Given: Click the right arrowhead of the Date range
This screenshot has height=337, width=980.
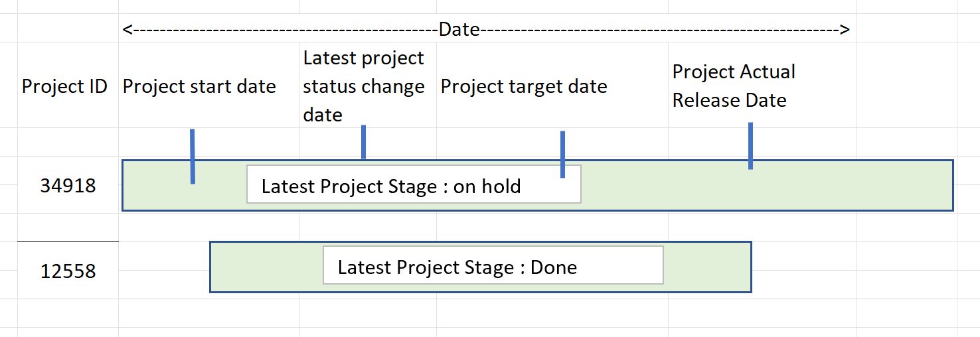Looking at the screenshot, I should coord(845,29).
